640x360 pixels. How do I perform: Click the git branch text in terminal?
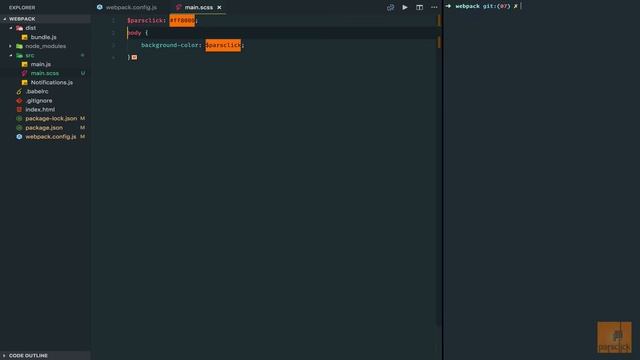coord(496,6)
